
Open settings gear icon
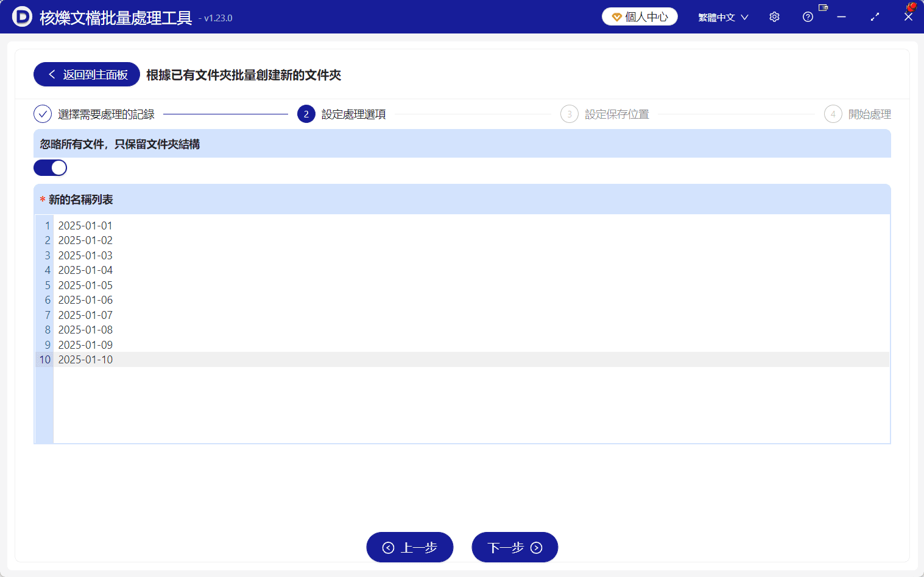[x=774, y=17]
